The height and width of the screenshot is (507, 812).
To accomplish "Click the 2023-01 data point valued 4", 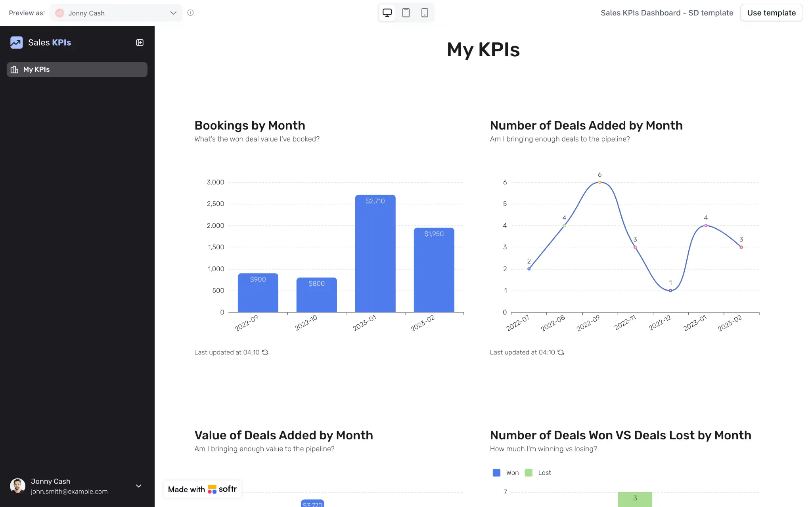I will point(706,226).
